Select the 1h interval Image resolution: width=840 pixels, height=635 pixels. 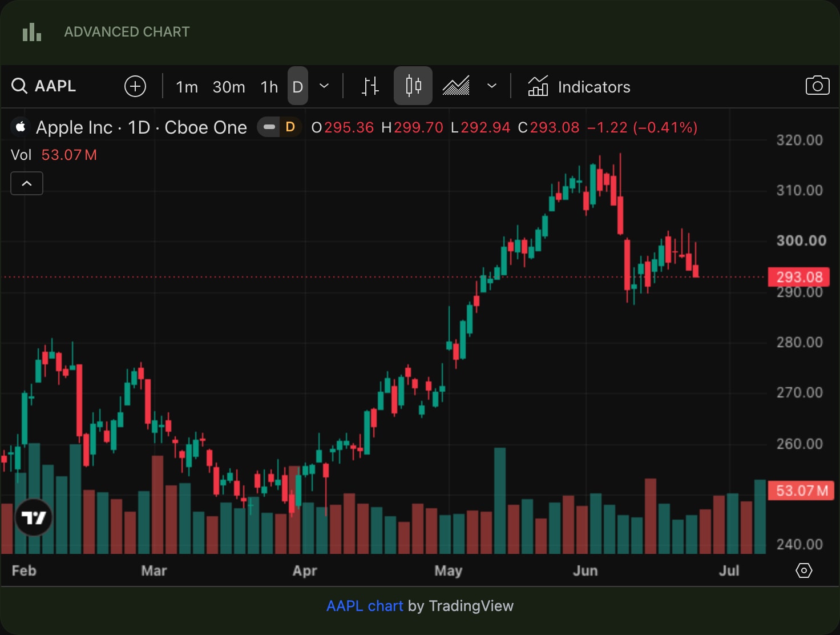coord(269,87)
